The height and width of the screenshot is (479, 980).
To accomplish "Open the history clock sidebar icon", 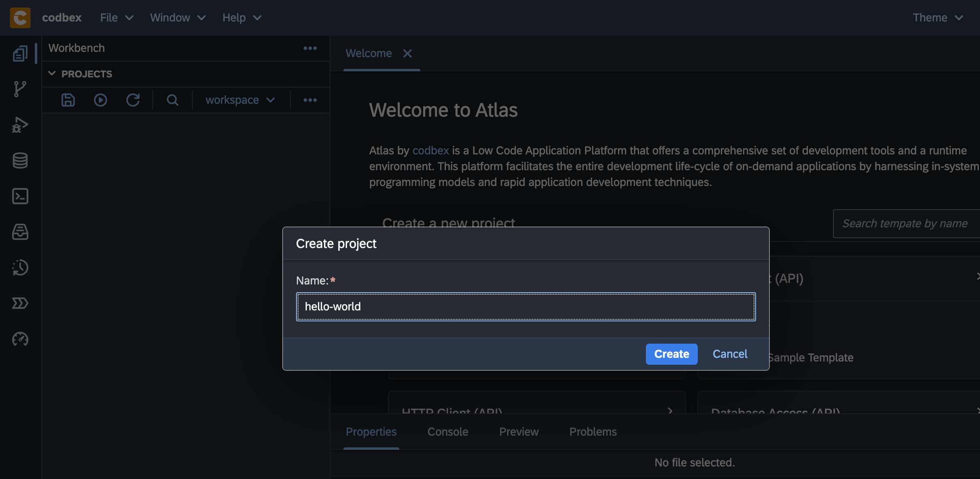I will pos(20,267).
